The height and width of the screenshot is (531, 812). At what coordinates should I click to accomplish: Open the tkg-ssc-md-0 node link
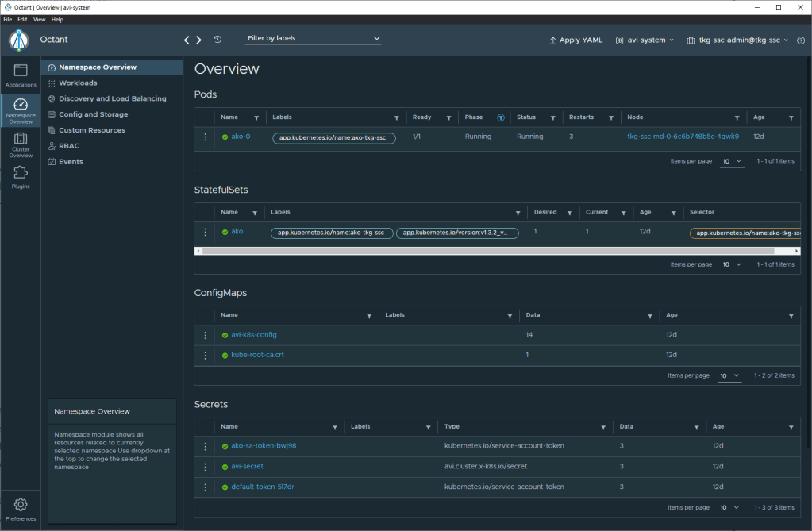tap(683, 137)
